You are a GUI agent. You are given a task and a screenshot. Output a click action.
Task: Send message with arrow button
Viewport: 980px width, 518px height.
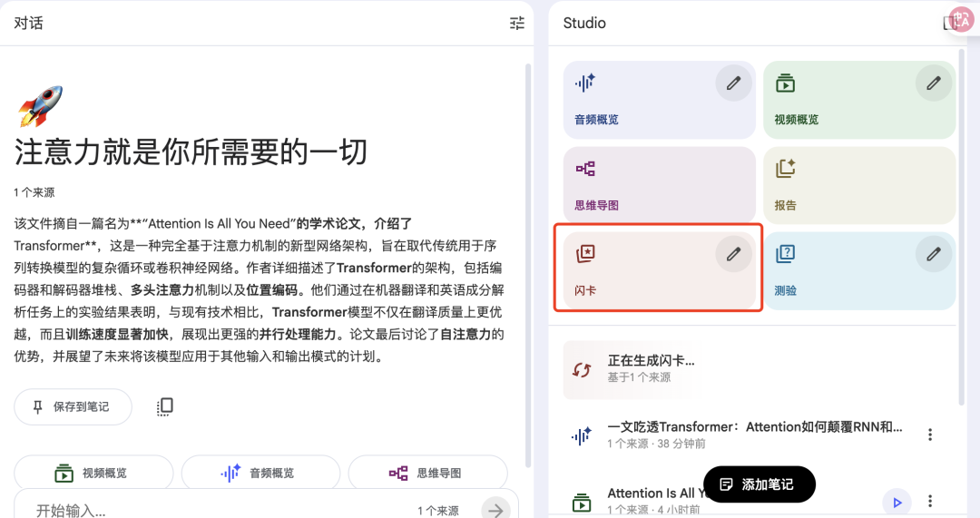pos(495,510)
